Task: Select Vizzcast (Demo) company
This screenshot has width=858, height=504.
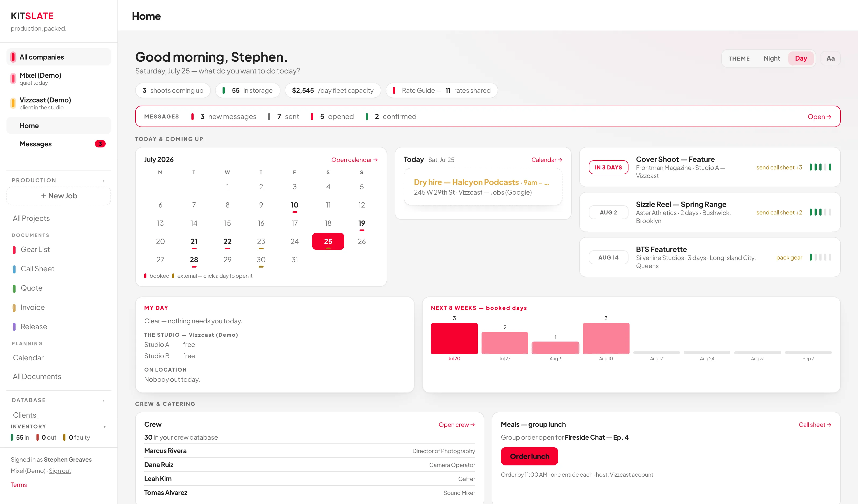Action: point(58,103)
